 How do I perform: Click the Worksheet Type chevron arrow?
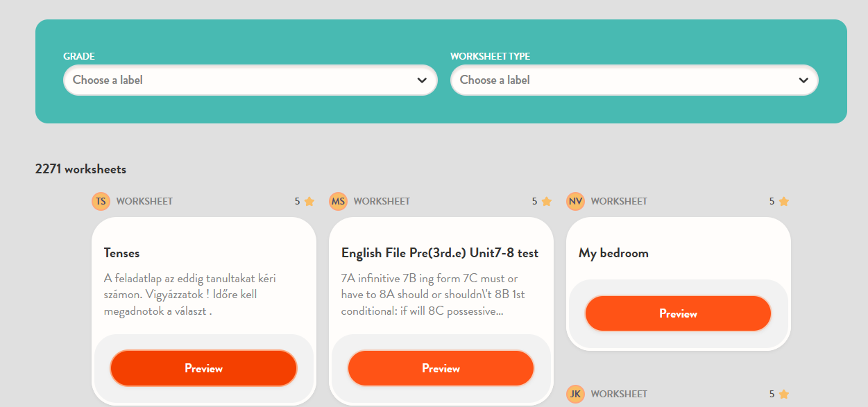[x=803, y=80]
